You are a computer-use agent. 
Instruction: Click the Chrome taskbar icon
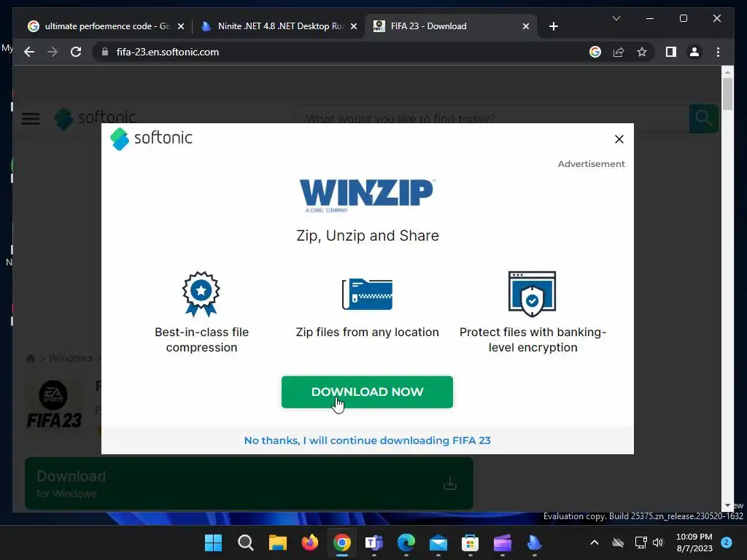click(341, 542)
